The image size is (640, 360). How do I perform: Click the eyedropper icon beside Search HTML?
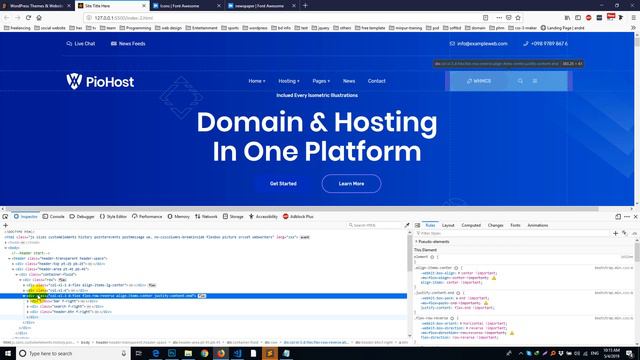point(407,225)
